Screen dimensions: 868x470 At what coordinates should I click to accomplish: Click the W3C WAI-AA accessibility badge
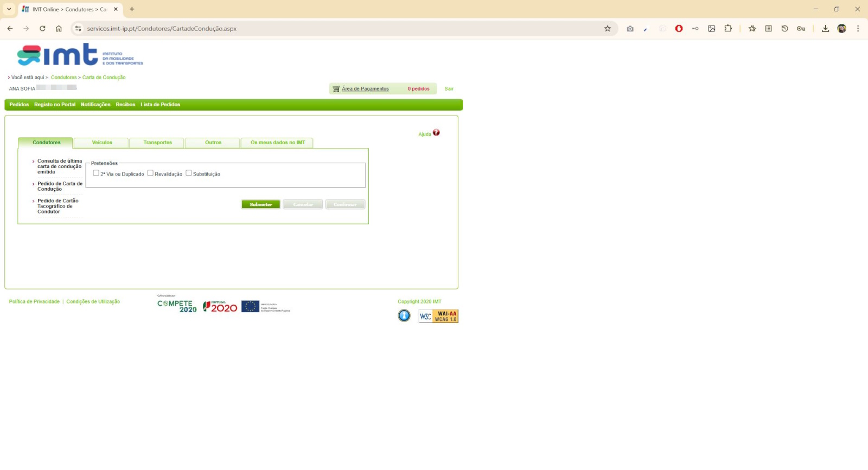[438, 316]
